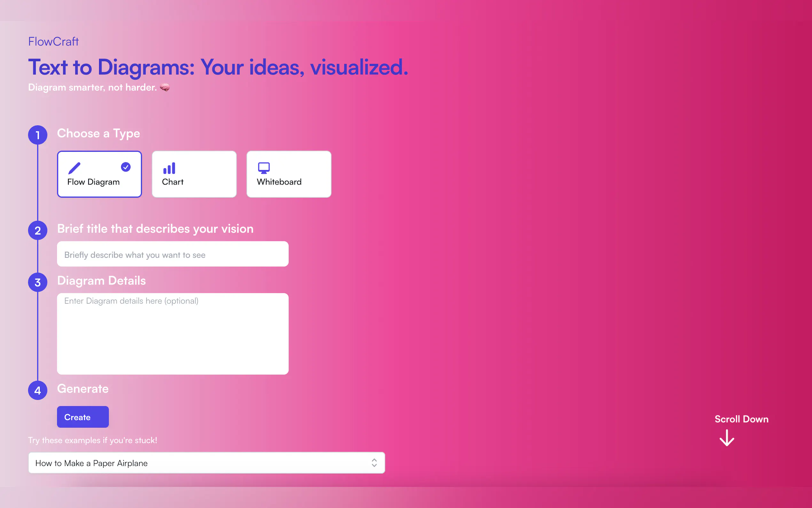The width and height of the screenshot is (812, 508).
Task: Click the pencil icon on Flow Diagram card
Action: pyautogui.click(x=74, y=168)
